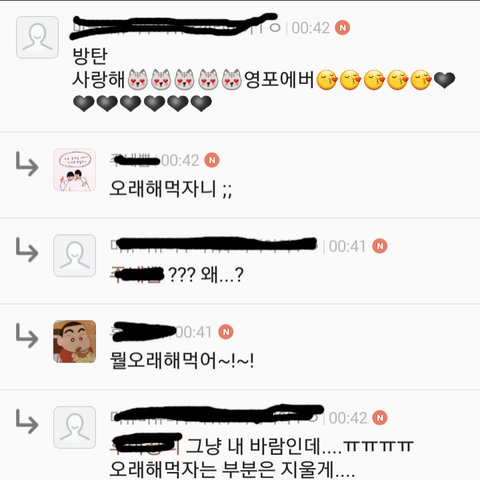Click the N badge on the 뭘오래해먹어 reply
Screen dimensions: 480x480
click(x=226, y=332)
